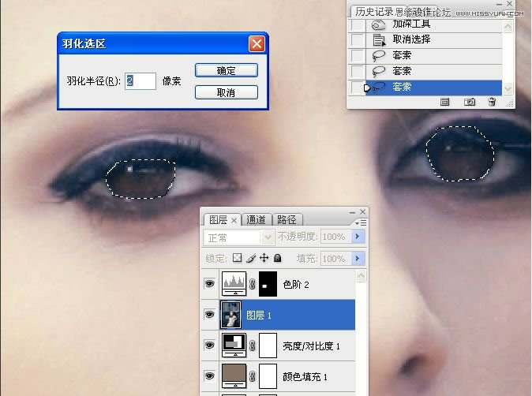Viewport: 532px width, 396px height.
Task: Open the blend mode dropdown showing 正常
Action: tap(238, 237)
